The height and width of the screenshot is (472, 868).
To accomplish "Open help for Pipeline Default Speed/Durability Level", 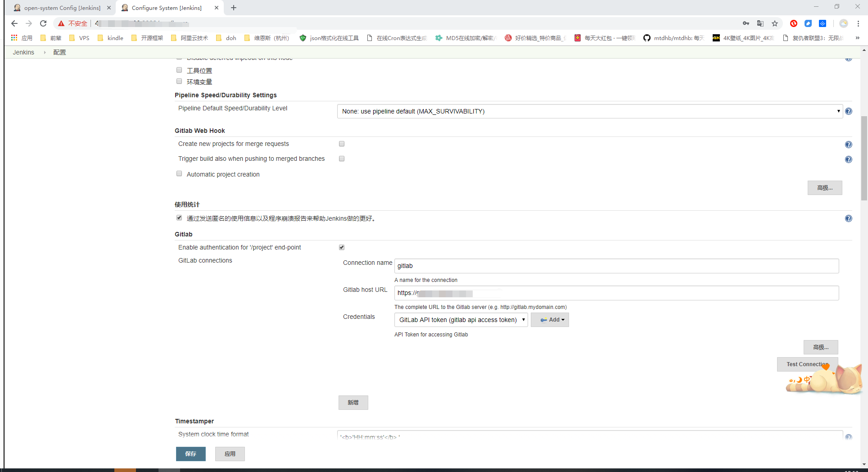I will click(x=849, y=111).
